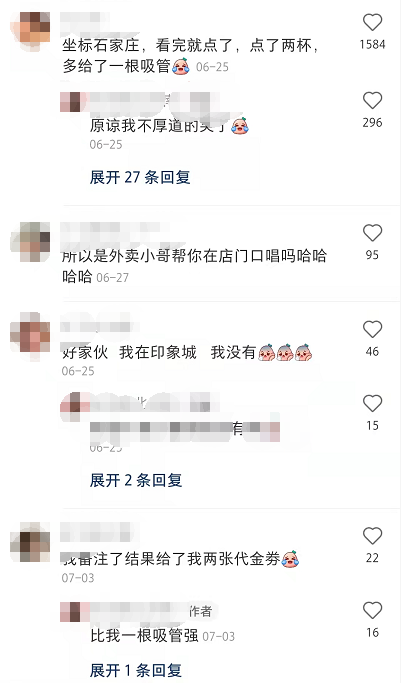
Task: Tap heart on comment with 95 likes
Action: (372, 233)
